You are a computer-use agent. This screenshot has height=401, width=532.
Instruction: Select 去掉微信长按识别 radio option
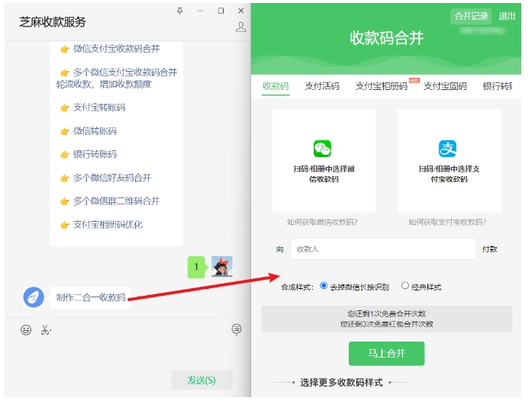[324, 286]
